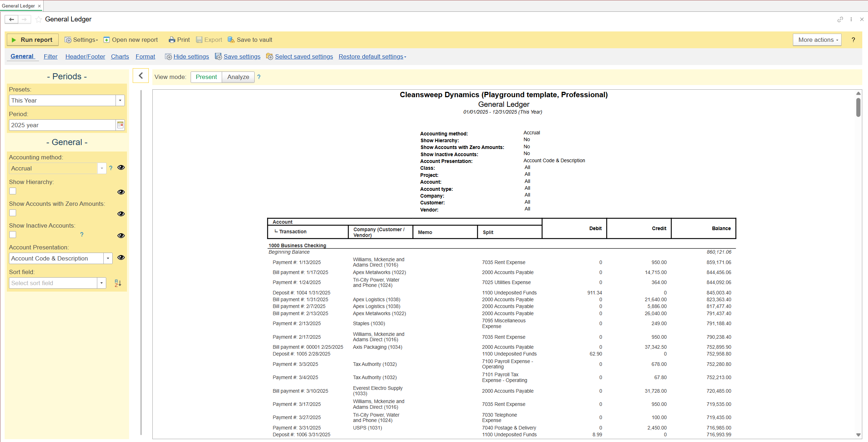This screenshot has width=868, height=442.
Task: Collapse the settings panel with left chevron
Action: (141, 76)
